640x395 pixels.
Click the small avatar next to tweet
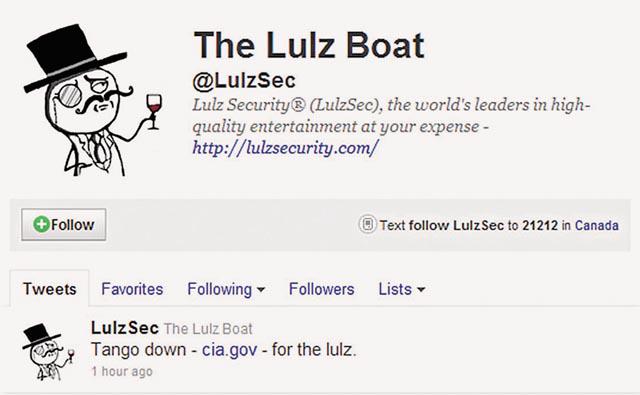[48, 352]
